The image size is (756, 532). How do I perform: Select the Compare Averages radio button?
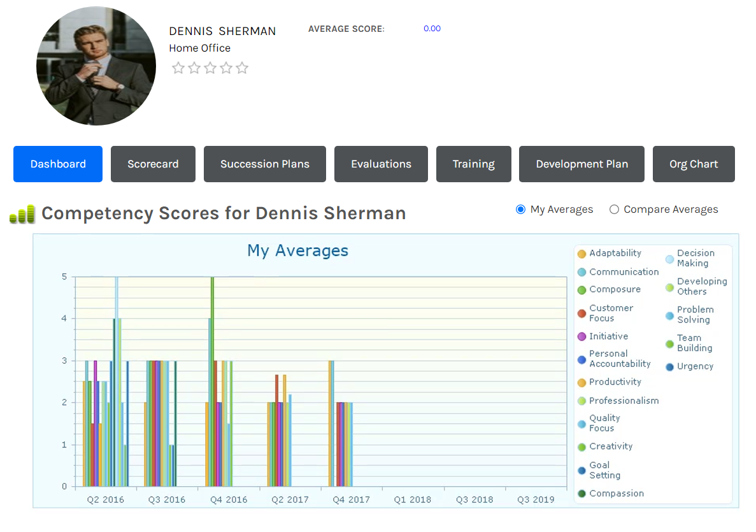tap(614, 210)
